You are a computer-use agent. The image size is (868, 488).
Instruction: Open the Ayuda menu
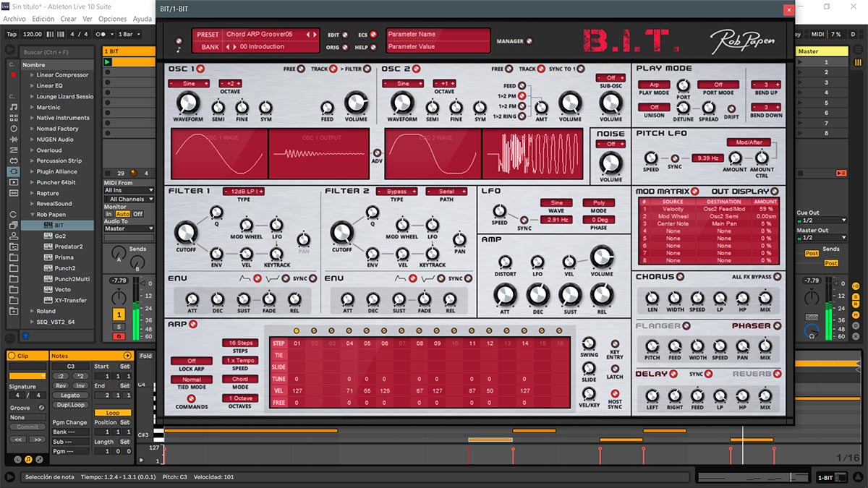pyautogui.click(x=142, y=19)
